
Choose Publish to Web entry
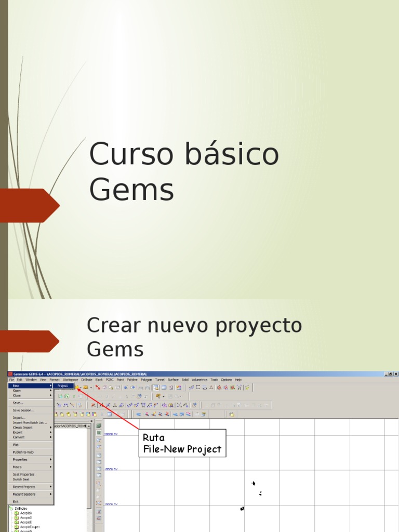[x=31, y=452]
